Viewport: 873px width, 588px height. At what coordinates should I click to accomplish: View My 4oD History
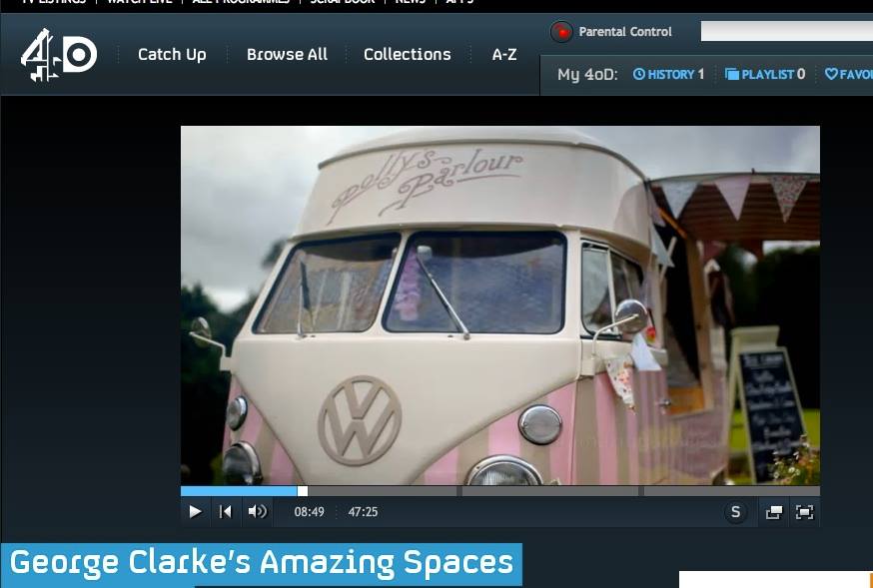[x=668, y=74]
